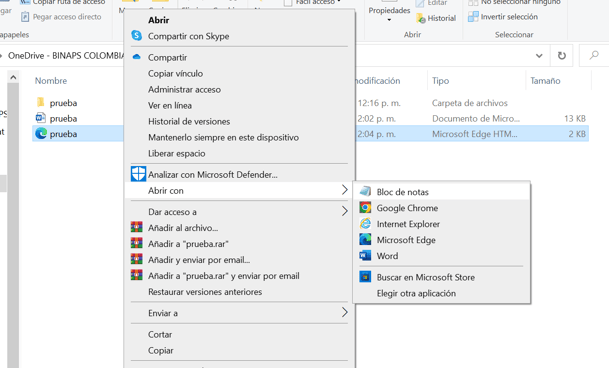Screen dimensions: 609x368
Task: Click the Edge icon of selected prueba file
Action: pyautogui.click(x=41, y=133)
